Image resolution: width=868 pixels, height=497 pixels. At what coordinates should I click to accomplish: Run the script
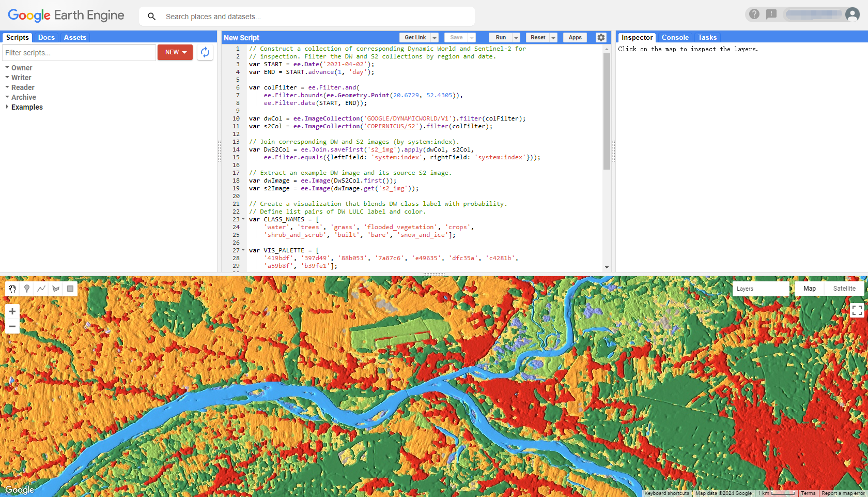coord(501,38)
